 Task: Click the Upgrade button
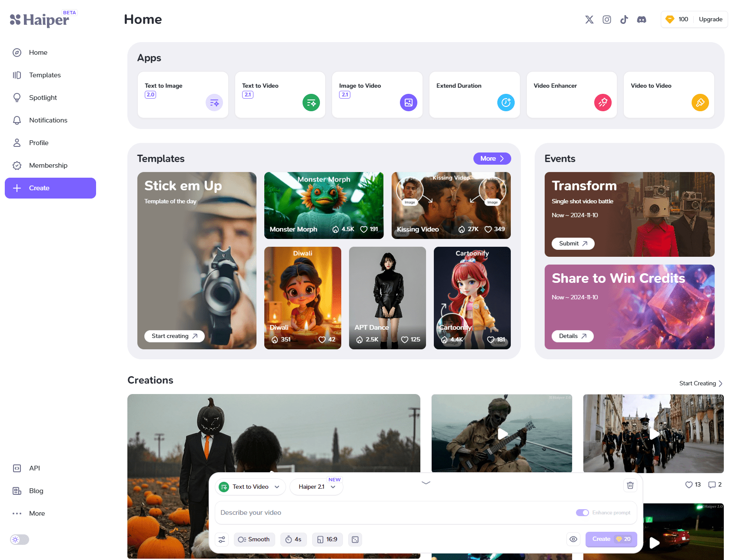point(710,20)
